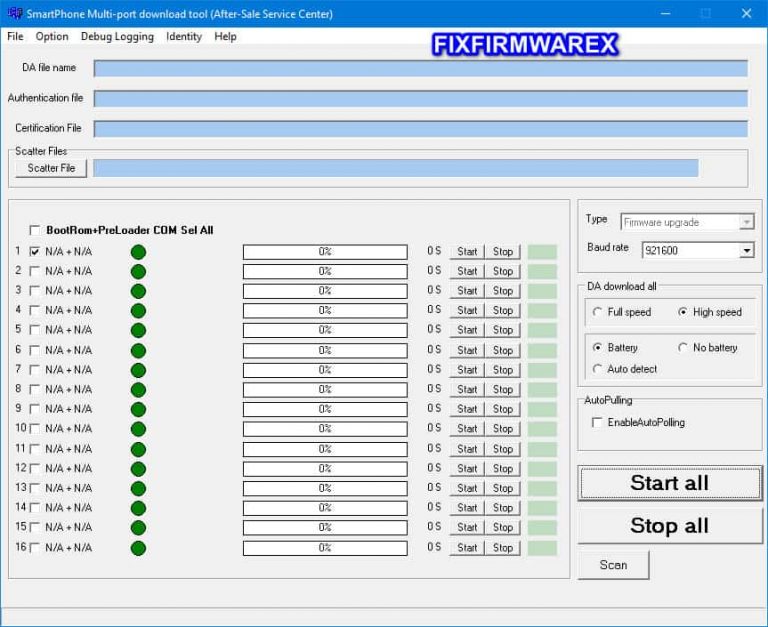Screen dimensions: 768x627
Task: Click the green status indicator for port 8
Action: point(139,390)
